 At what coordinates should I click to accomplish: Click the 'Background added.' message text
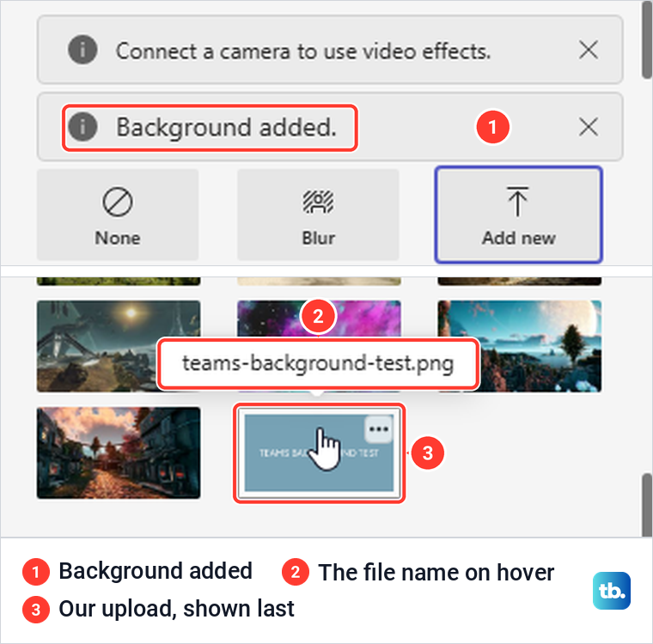click(226, 127)
